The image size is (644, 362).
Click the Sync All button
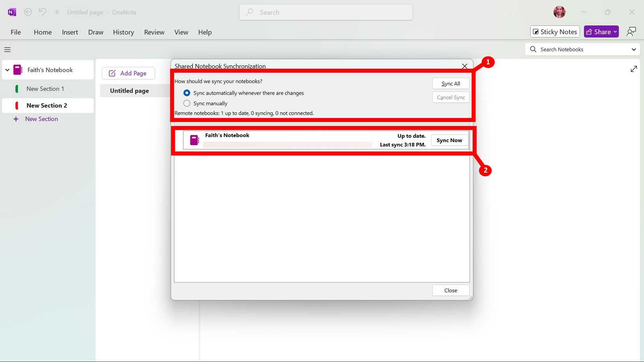[x=450, y=83]
